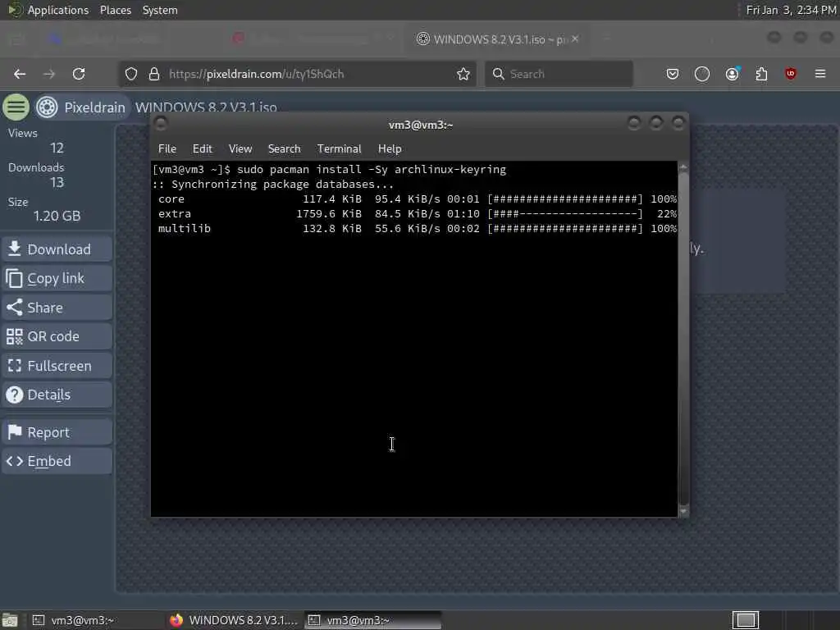Click the 'core' row text in terminal
Image resolution: width=840 pixels, height=630 pixels.
point(171,199)
